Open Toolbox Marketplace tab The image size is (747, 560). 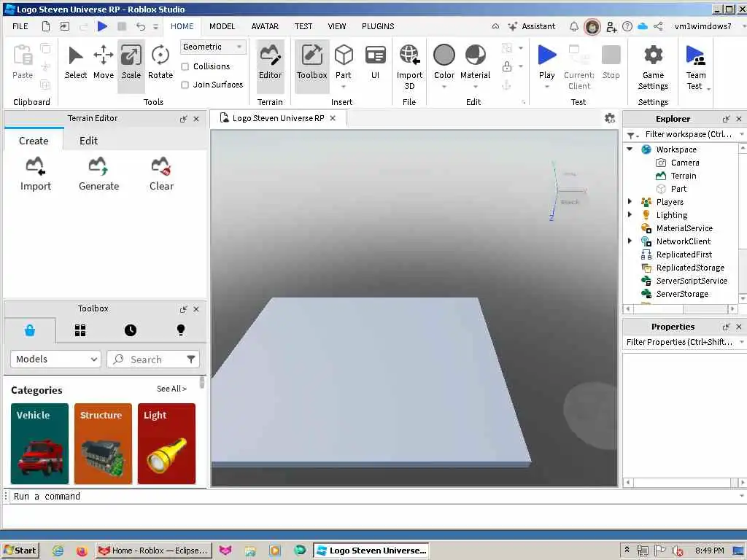coord(29,330)
